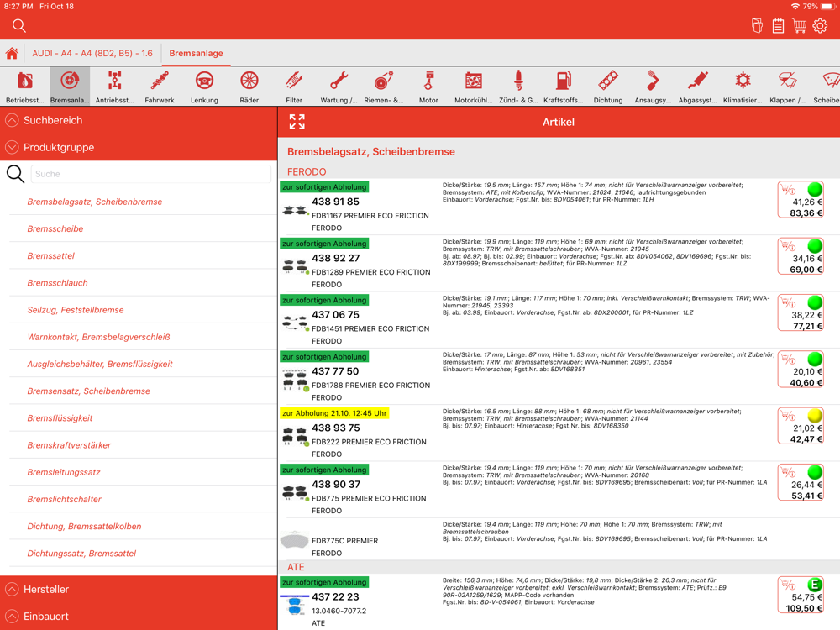Select Bremssattel product group

point(51,256)
